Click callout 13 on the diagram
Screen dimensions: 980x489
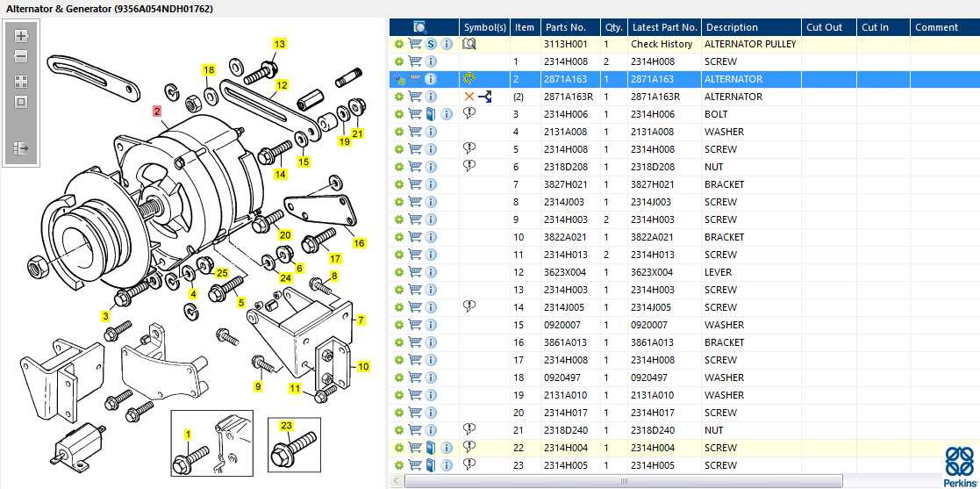pyautogui.click(x=279, y=44)
